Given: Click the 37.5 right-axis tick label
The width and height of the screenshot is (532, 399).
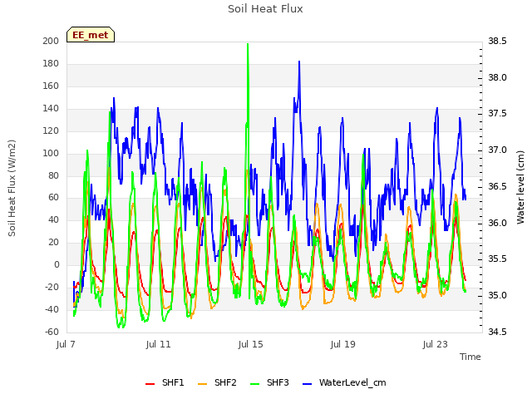Looking at the screenshot, I should point(497,114).
